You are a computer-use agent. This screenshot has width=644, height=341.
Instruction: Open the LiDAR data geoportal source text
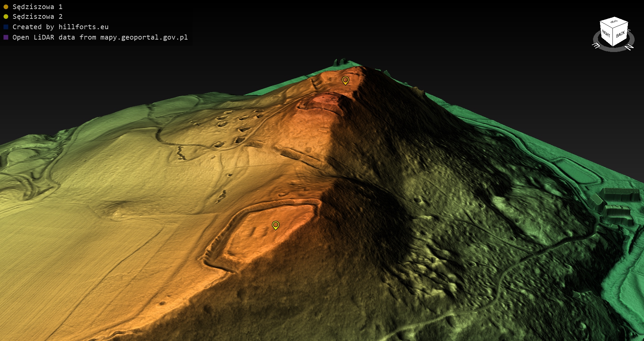pyautogui.click(x=100, y=37)
